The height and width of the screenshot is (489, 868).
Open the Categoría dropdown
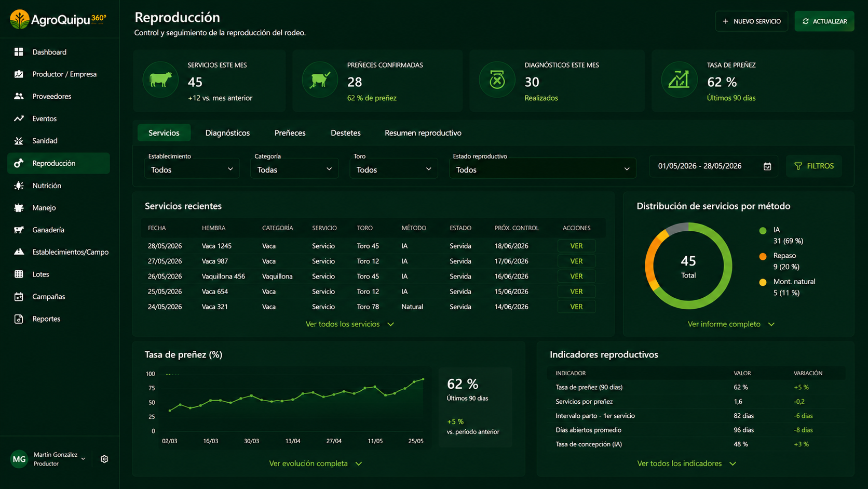click(294, 169)
